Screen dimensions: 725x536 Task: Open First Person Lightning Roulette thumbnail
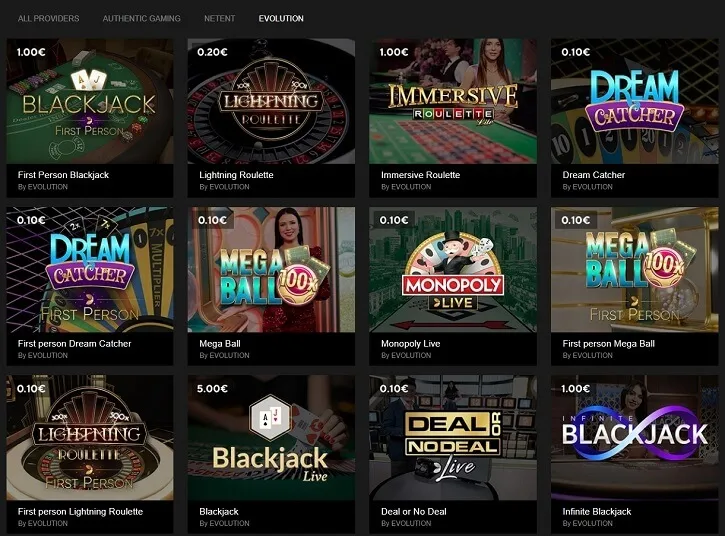pos(90,437)
